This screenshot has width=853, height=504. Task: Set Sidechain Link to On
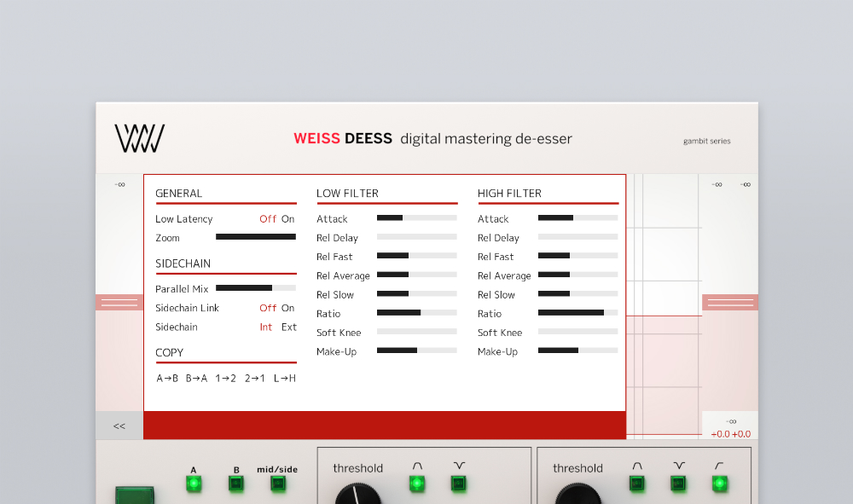[288, 308]
